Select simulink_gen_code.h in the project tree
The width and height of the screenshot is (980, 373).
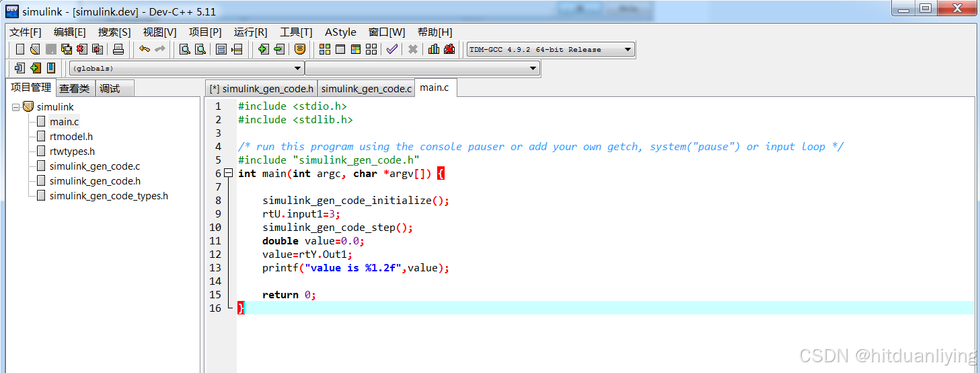pos(95,180)
